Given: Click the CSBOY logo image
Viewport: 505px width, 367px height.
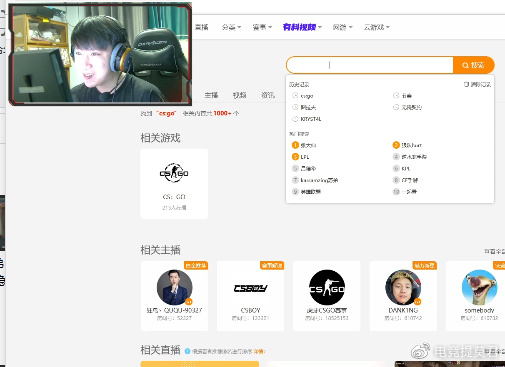Looking at the screenshot, I should 250,288.
